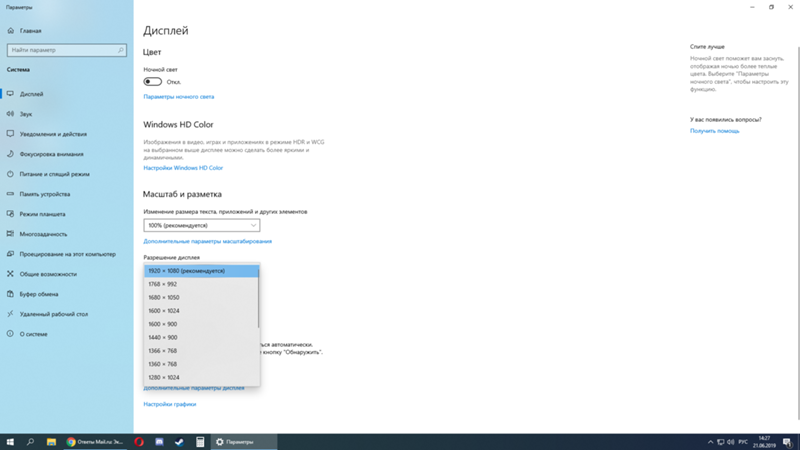The height and width of the screenshot is (450, 800).
Task: Select Дисплей in the sidebar
Action: (31, 94)
